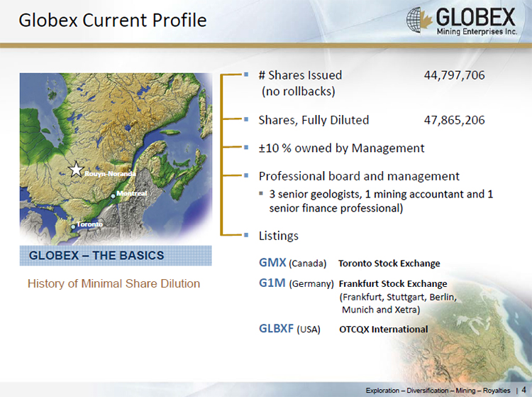Click the GMX ticker symbol
This screenshot has height=397, width=532.
[272, 263]
